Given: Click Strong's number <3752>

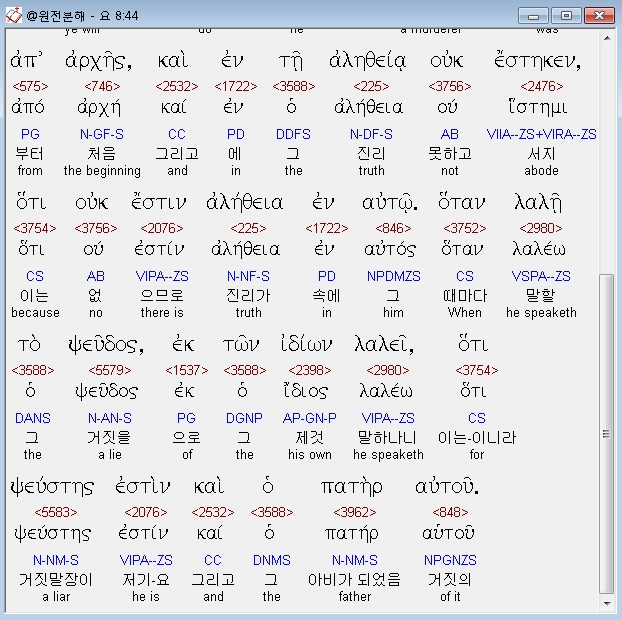Looking at the screenshot, I should [x=465, y=228].
